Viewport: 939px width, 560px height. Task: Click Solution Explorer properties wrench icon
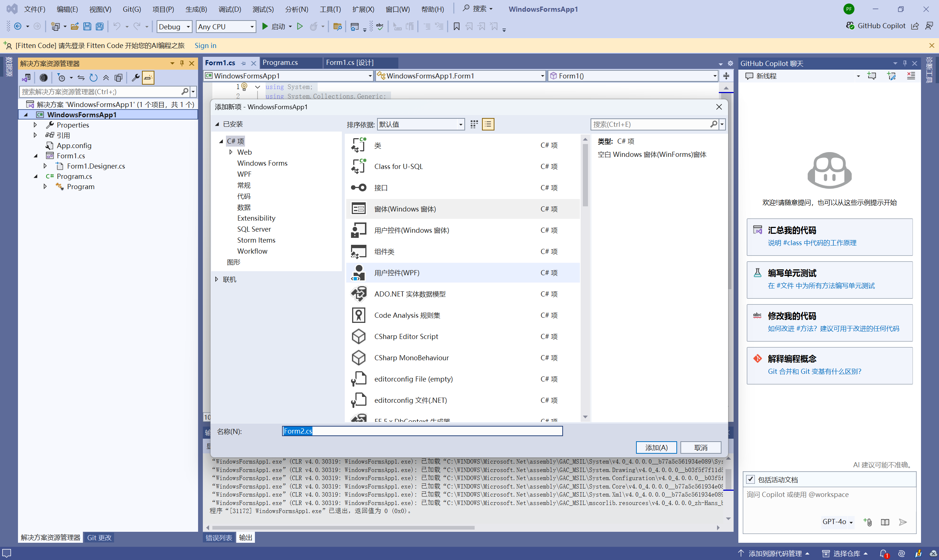click(x=136, y=78)
